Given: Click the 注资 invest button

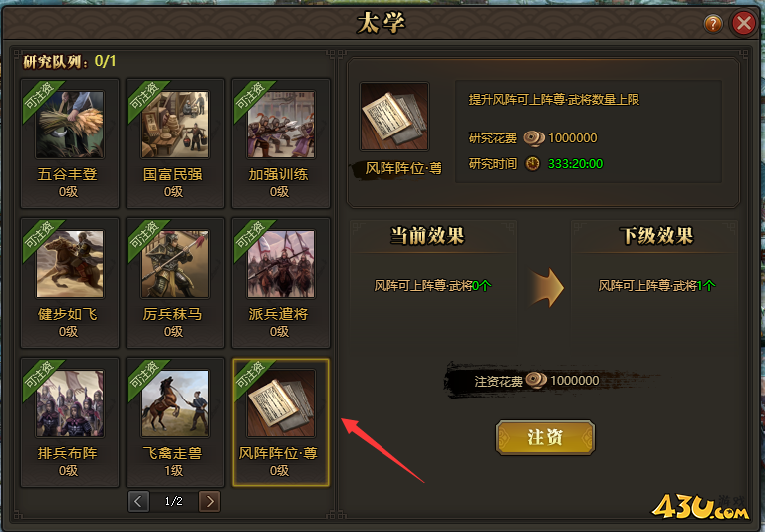Looking at the screenshot, I should click(545, 437).
